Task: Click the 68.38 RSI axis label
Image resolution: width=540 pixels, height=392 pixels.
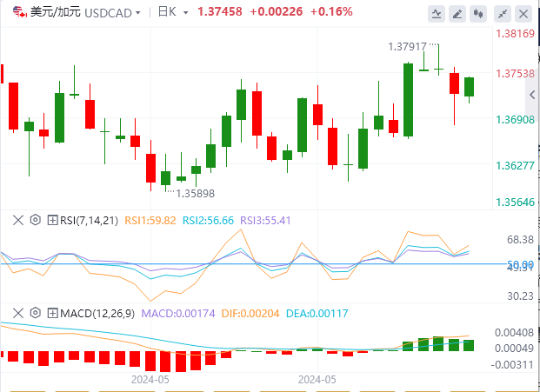Action: pyautogui.click(x=520, y=240)
